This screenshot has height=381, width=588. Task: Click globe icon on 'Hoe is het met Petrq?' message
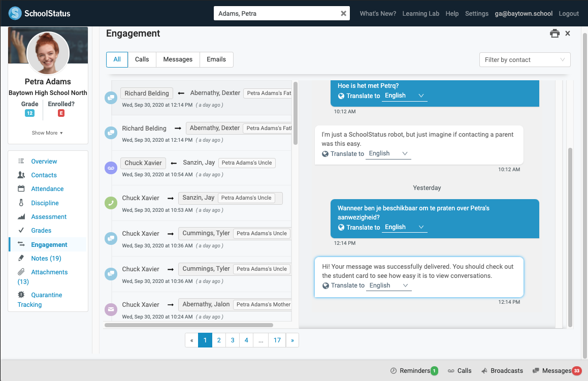[x=341, y=96]
